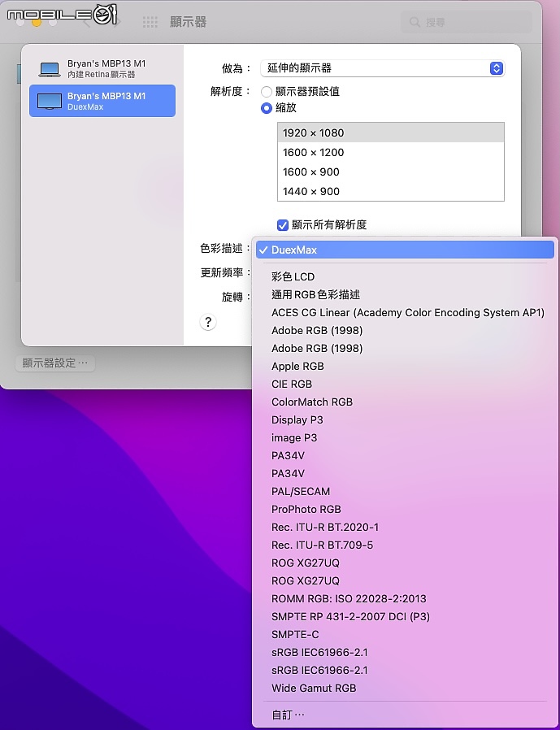Click the 搜尋 search field
Screen dimensions: 560x730
coord(467,22)
